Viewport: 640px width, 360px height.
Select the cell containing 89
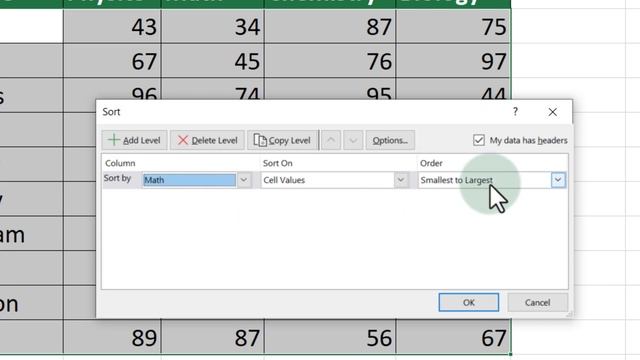112,337
